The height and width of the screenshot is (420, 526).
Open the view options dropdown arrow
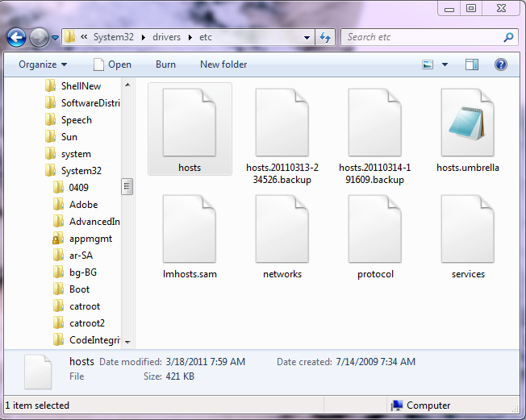click(445, 64)
